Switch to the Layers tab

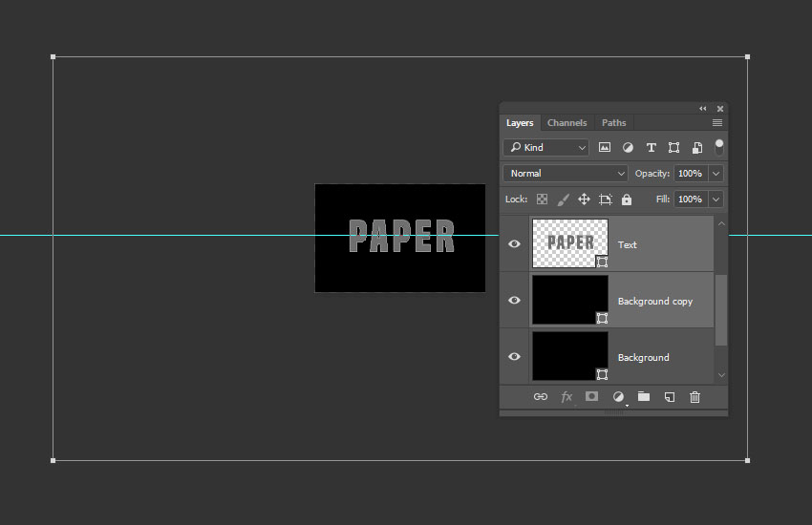tap(520, 122)
